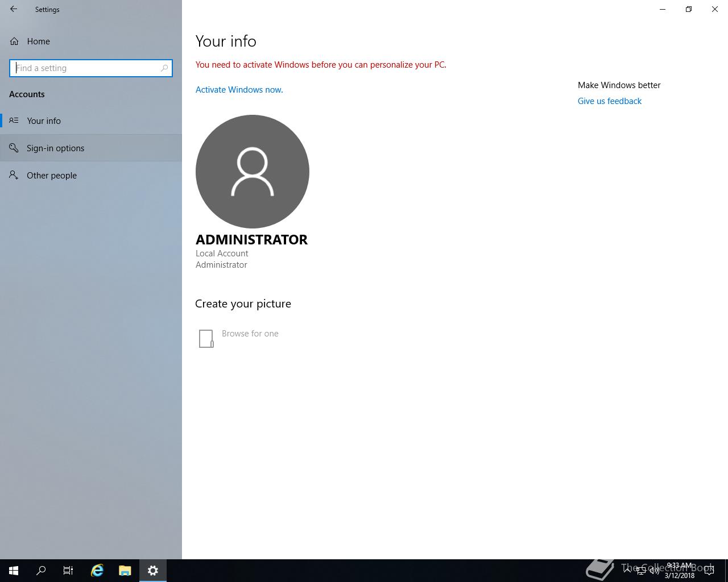Click the Make Windows better heading
The height and width of the screenshot is (582, 728).
[619, 85]
